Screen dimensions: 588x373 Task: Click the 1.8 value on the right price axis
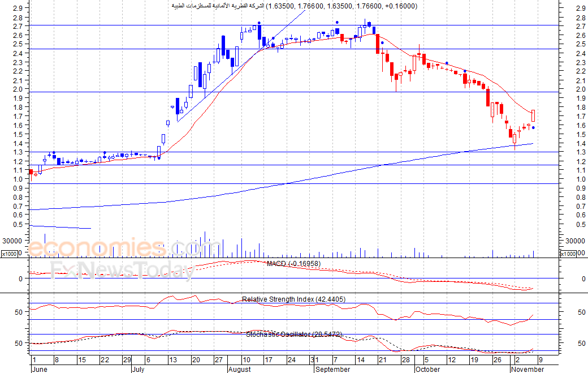581,108
